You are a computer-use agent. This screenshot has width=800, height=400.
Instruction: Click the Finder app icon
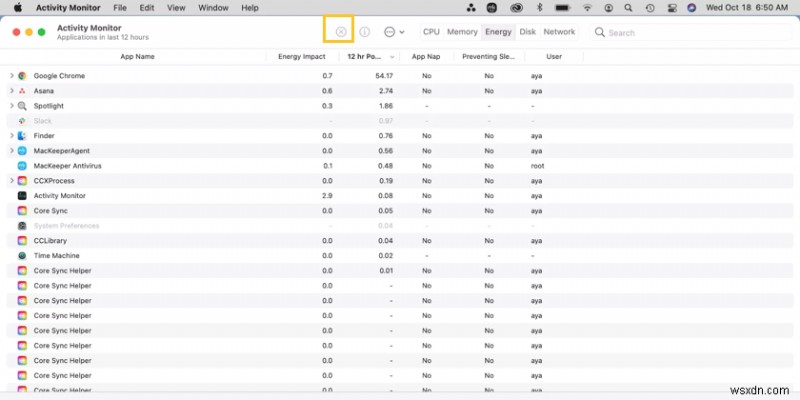pos(22,136)
